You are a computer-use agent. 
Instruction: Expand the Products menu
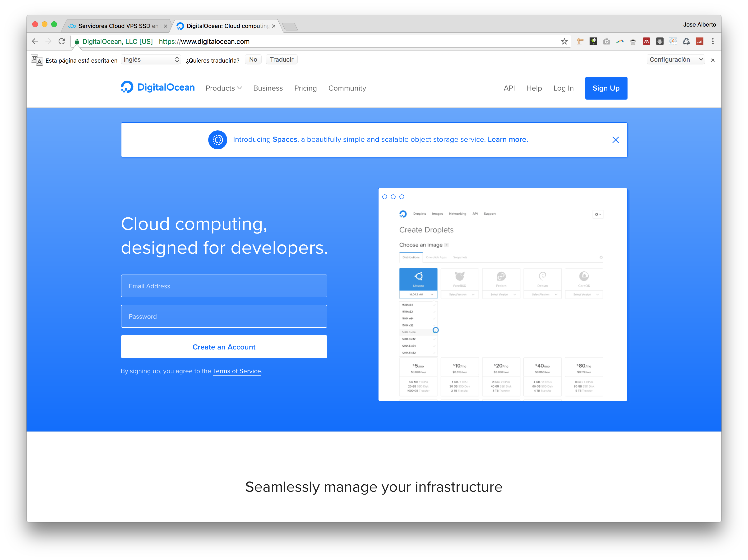point(223,88)
